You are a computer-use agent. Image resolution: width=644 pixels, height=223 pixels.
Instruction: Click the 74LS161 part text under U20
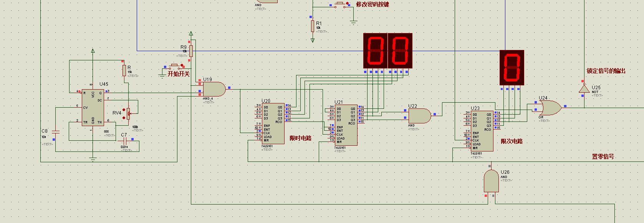click(267, 146)
